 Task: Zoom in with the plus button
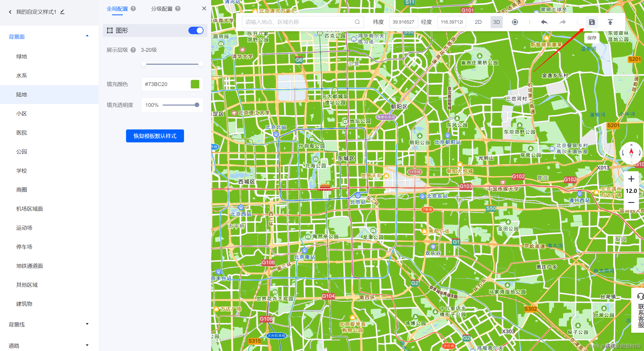pos(631,179)
